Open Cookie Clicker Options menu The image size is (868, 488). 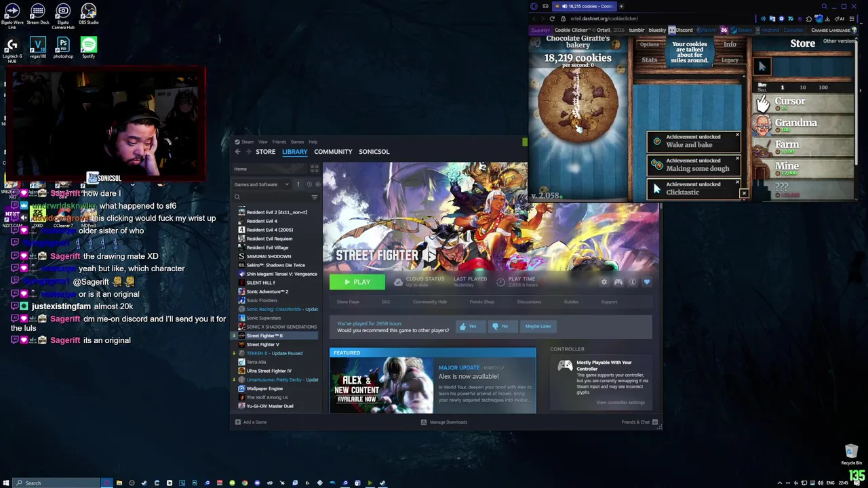649,45
